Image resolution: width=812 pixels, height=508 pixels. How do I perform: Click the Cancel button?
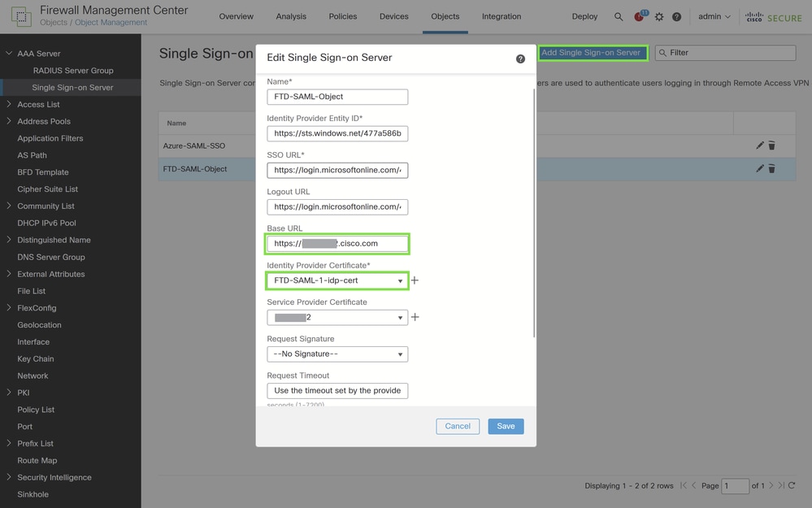tap(458, 426)
